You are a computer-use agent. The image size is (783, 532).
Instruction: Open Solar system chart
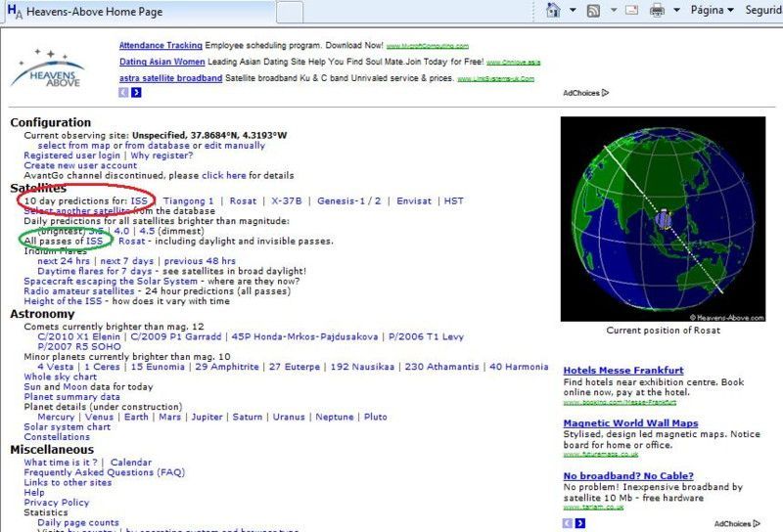[x=68, y=426]
